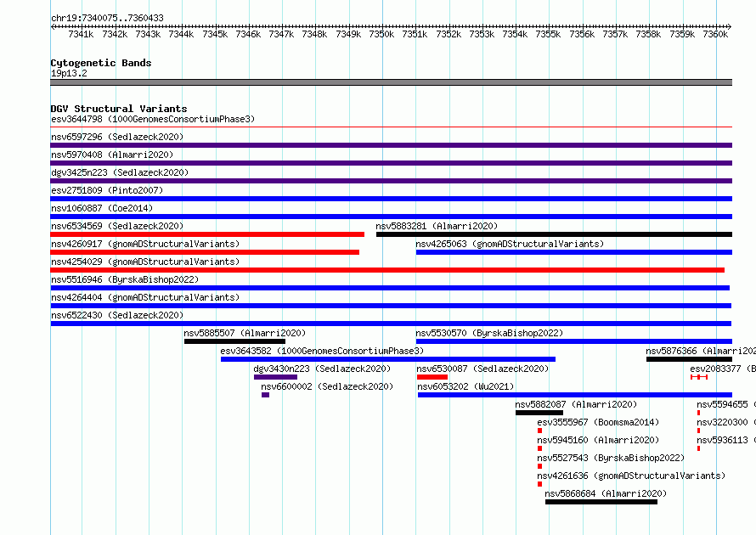The width and height of the screenshot is (756, 535).
Task: Click nsv5594655 variant label
Action: click(726, 404)
